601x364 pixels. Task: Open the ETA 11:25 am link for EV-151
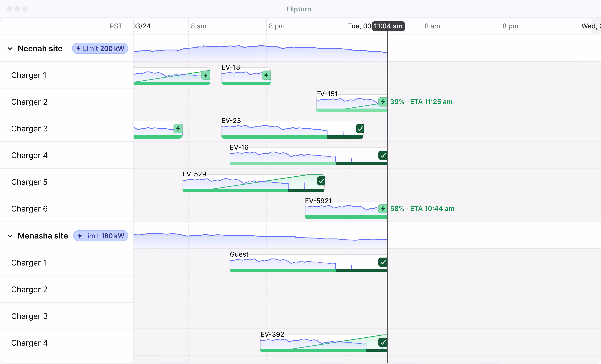[431, 102]
